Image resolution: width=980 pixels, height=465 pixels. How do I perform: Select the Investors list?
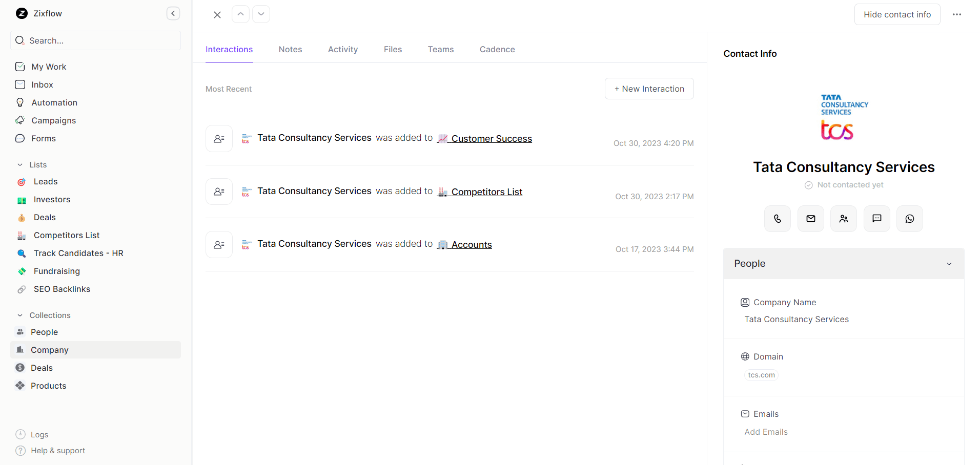click(x=51, y=199)
